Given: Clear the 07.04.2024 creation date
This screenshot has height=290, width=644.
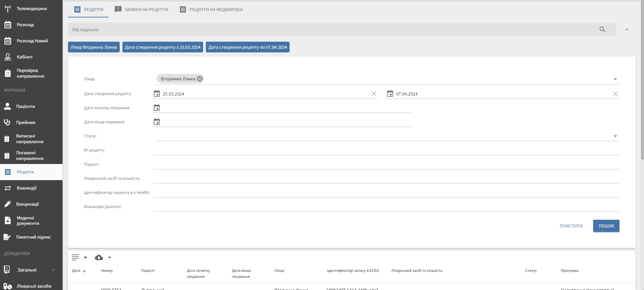Looking at the screenshot, I should (615, 94).
